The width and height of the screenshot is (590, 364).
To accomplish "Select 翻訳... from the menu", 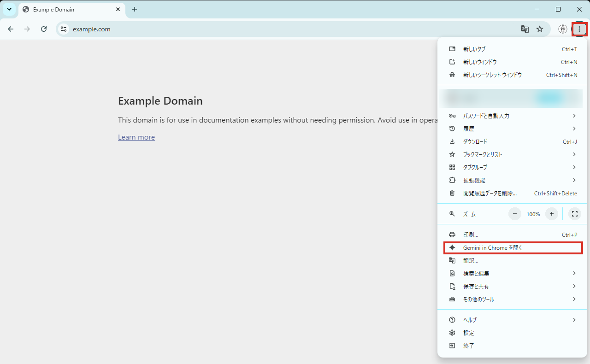I will pos(513,261).
